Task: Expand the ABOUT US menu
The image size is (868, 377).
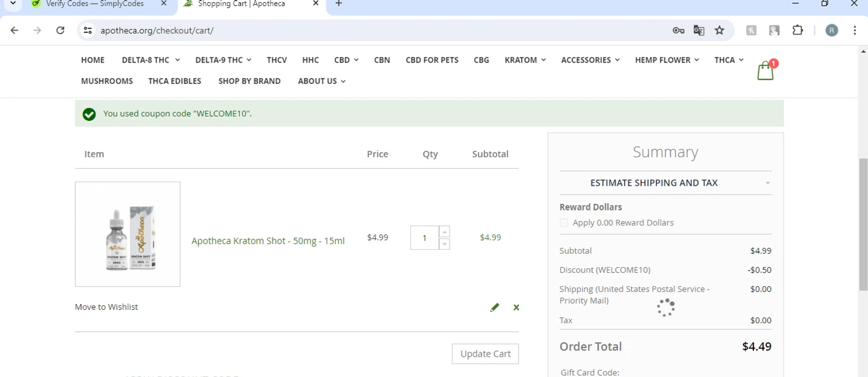Action: point(322,81)
